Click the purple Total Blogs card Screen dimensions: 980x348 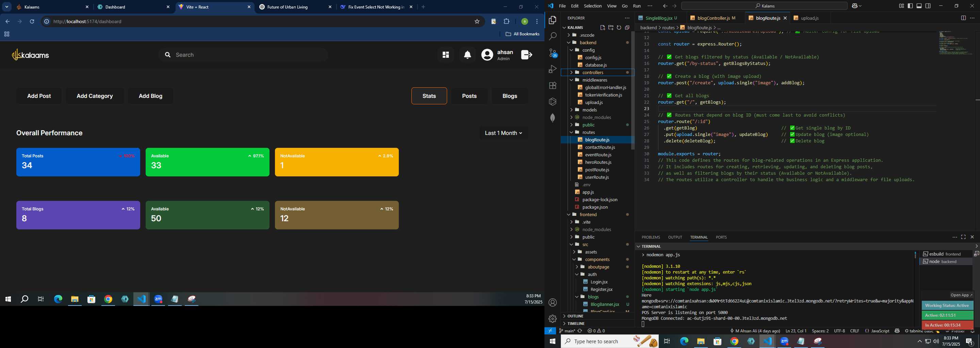[78, 215]
